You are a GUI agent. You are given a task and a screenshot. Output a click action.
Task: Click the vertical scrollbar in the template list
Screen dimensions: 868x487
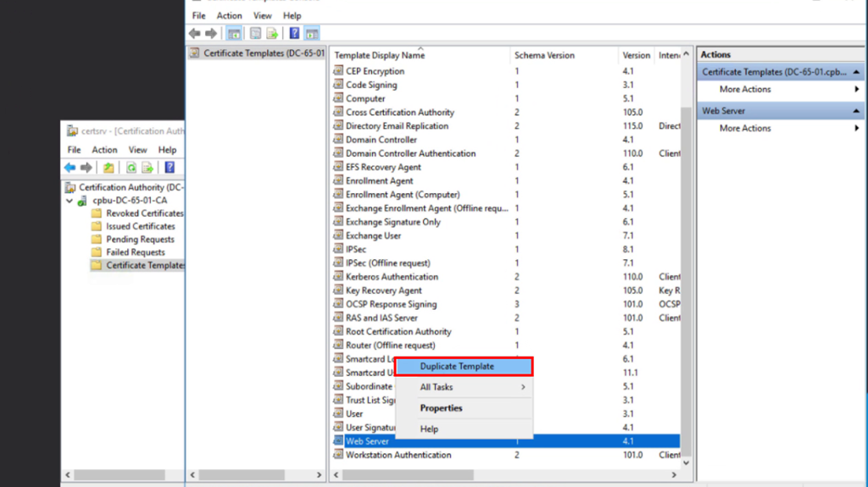tap(687, 254)
